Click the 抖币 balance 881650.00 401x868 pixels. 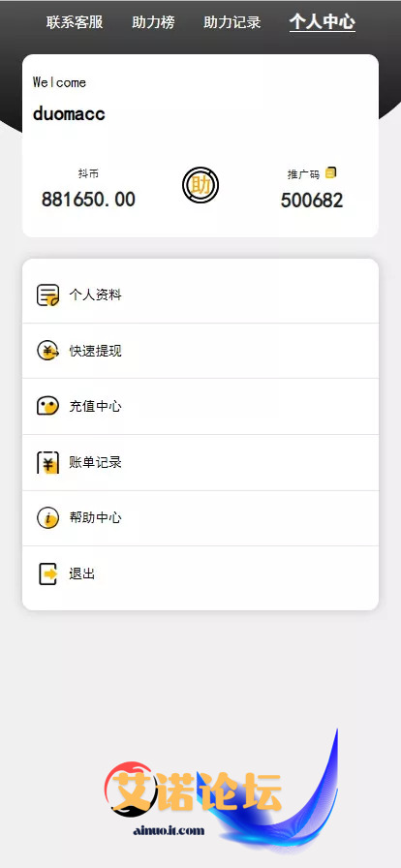(88, 200)
